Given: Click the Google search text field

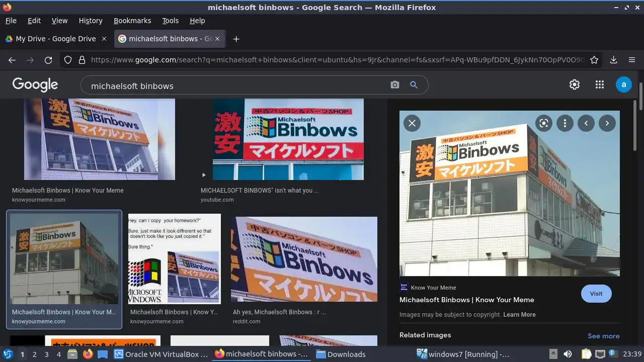Looking at the screenshot, I should (x=236, y=85).
